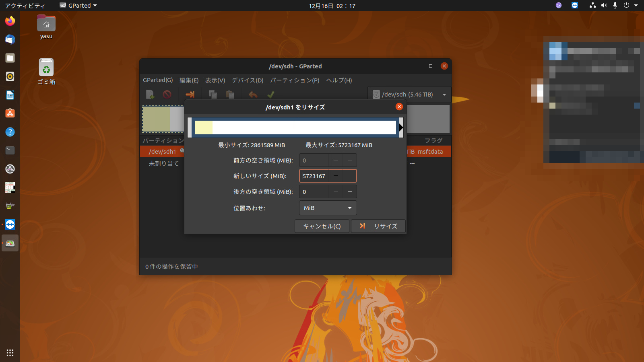Click the green apply checkmark icon
Viewport: 644px width, 362px height.
click(271, 95)
